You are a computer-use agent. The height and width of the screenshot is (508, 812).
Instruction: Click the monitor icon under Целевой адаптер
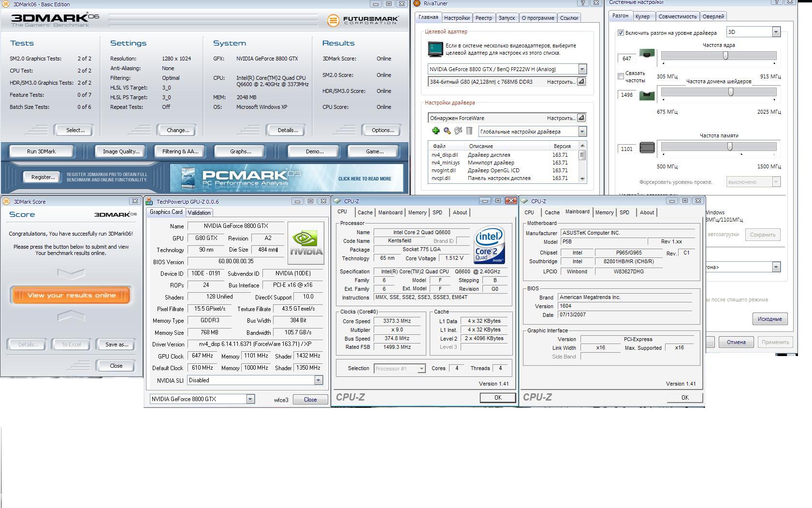[x=435, y=49]
